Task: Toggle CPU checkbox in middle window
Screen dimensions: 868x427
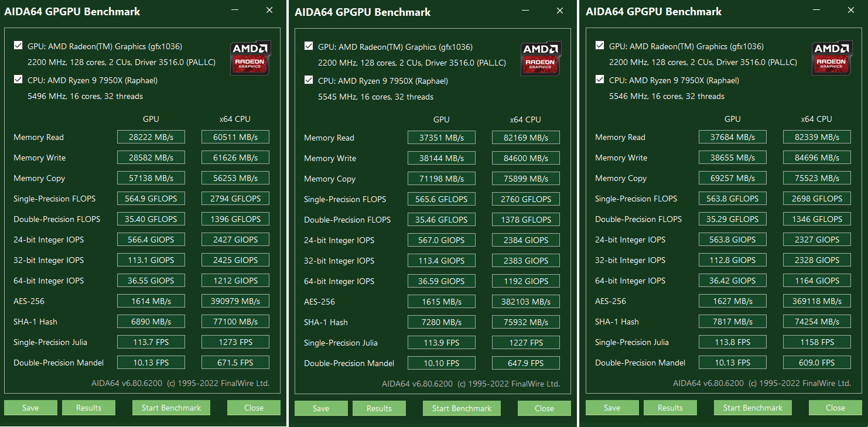Action: tap(309, 80)
